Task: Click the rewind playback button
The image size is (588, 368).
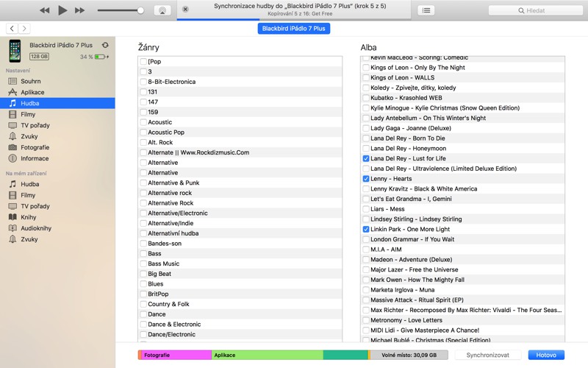Action: tap(45, 10)
